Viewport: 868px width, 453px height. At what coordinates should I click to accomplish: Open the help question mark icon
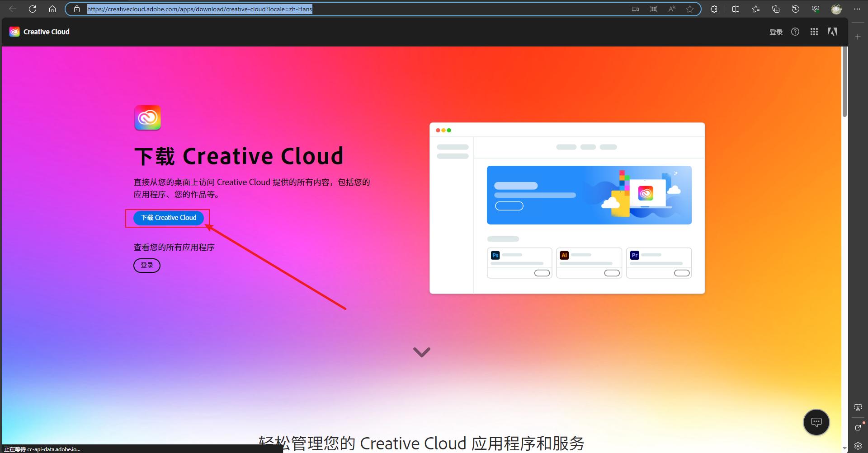tap(795, 32)
